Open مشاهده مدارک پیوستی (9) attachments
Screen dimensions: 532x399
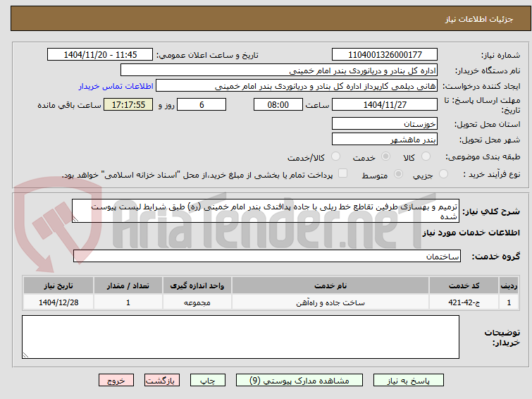point(299,381)
